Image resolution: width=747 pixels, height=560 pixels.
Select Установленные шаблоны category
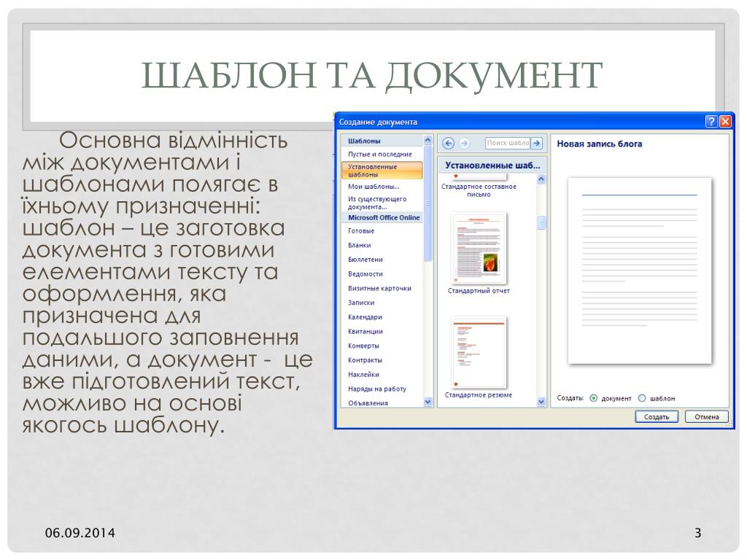point(382,171)
